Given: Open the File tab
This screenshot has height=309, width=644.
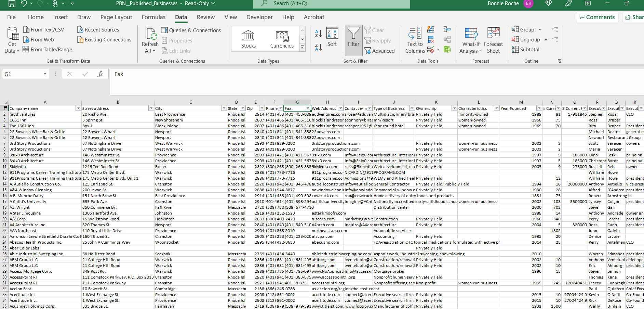Looking at the screenshot, I should tap(11, 17).
